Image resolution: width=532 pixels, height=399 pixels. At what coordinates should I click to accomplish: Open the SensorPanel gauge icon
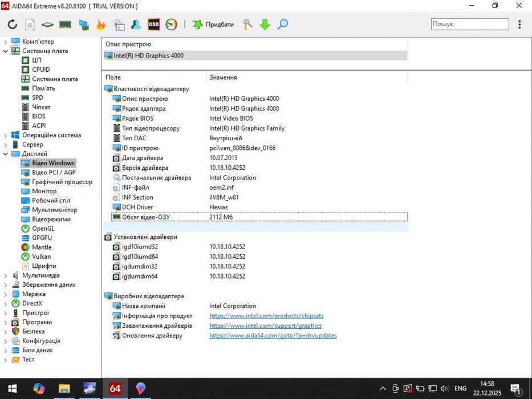coord(171,25)
